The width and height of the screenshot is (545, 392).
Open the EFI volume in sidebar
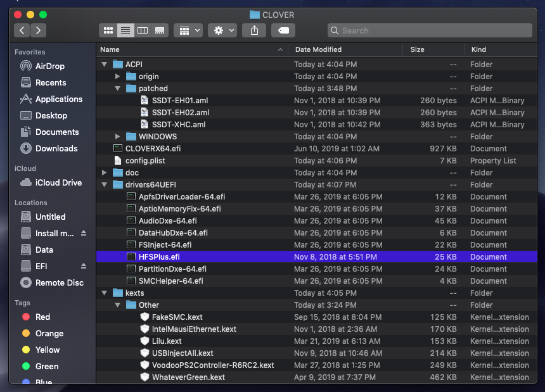(41, 267)
